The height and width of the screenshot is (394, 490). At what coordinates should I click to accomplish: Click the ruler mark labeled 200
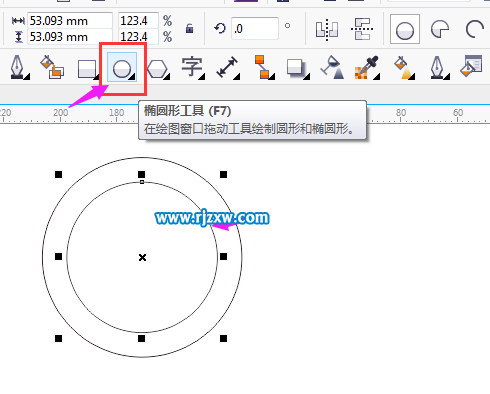[60, 113]
